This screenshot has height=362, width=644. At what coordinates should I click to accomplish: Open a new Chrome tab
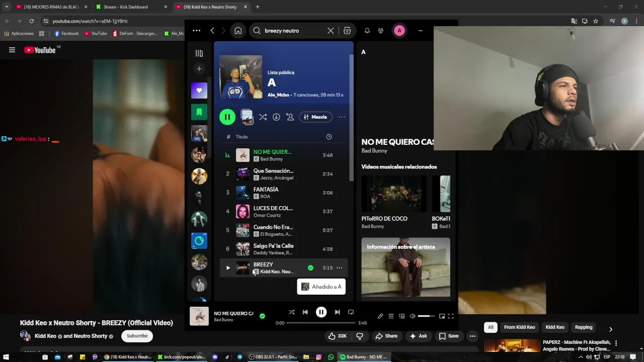(x=257, y=7)
